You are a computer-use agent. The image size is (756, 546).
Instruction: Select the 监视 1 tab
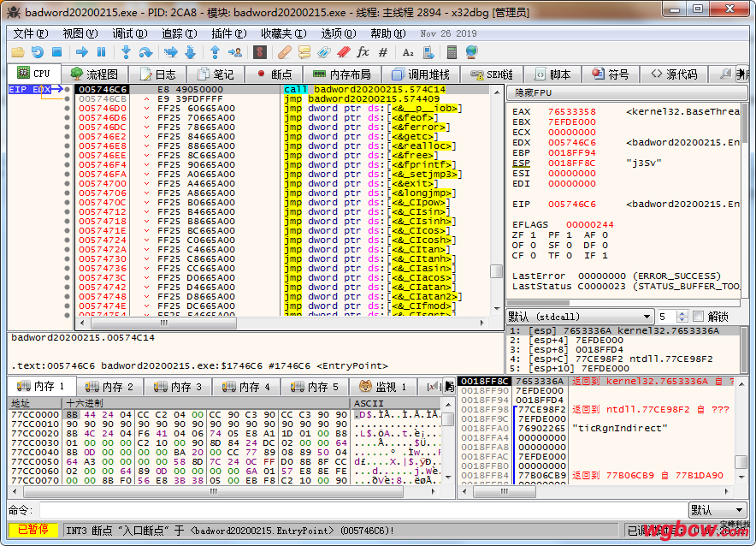coord(383,386)
